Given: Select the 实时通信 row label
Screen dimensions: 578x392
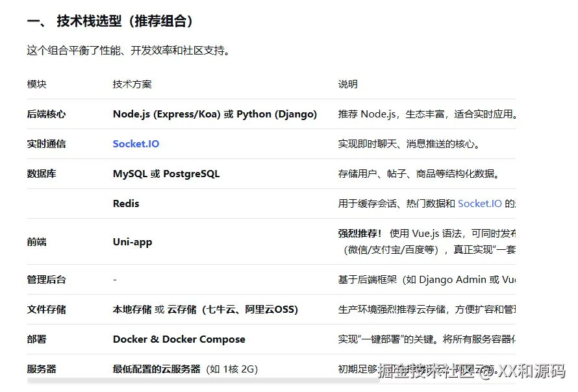Looking at the screenshot, I should (47, 143).
